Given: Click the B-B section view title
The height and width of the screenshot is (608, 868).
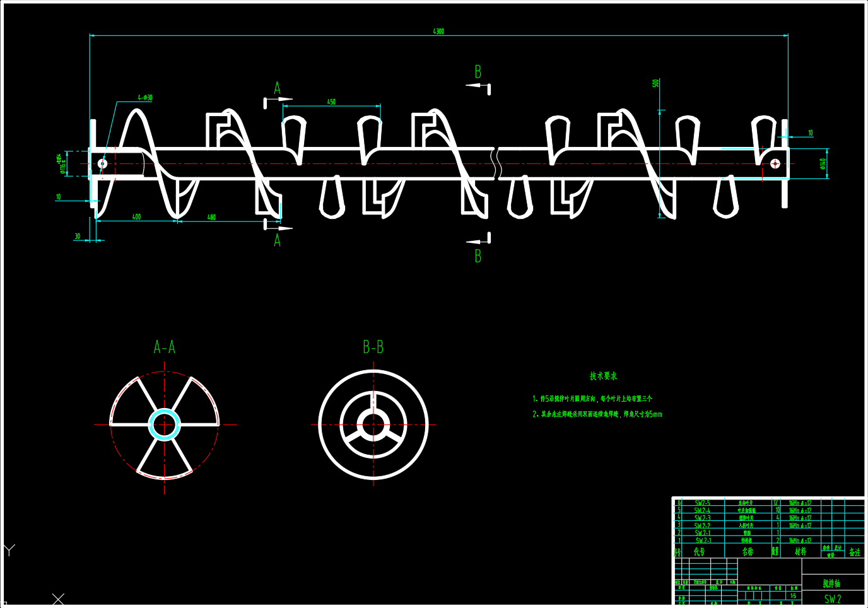Looking at the screenshot, I should 373,348.
